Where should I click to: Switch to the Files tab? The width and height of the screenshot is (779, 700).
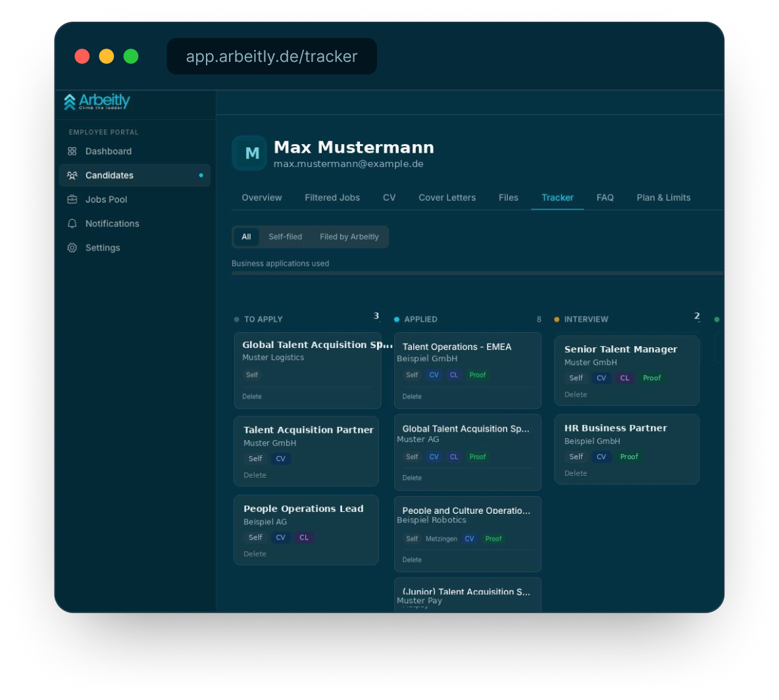(508, 197)
